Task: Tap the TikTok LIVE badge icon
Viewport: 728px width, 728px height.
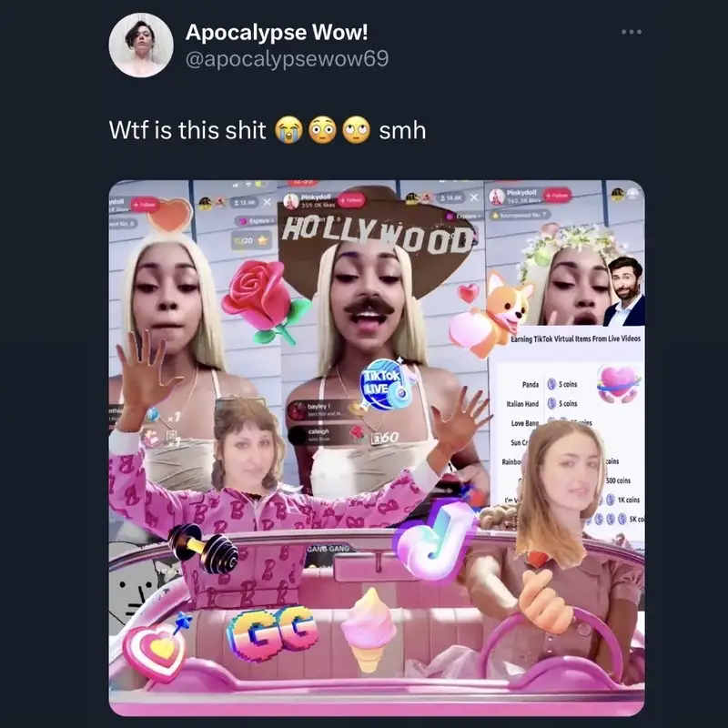Action: (x=384, y=384)
